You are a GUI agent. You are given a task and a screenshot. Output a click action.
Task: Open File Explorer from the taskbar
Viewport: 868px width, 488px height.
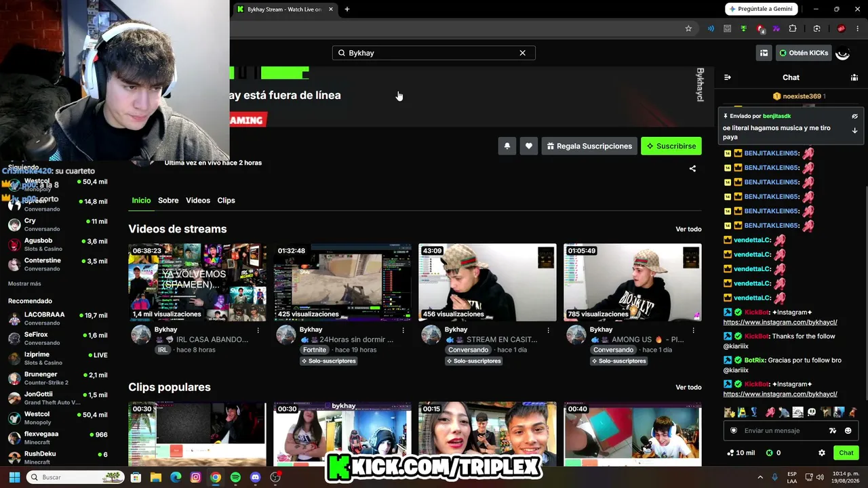pos(156,477)
